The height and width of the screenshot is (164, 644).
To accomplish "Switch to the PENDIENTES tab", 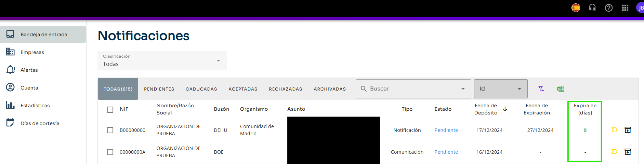I will point(159,89).
